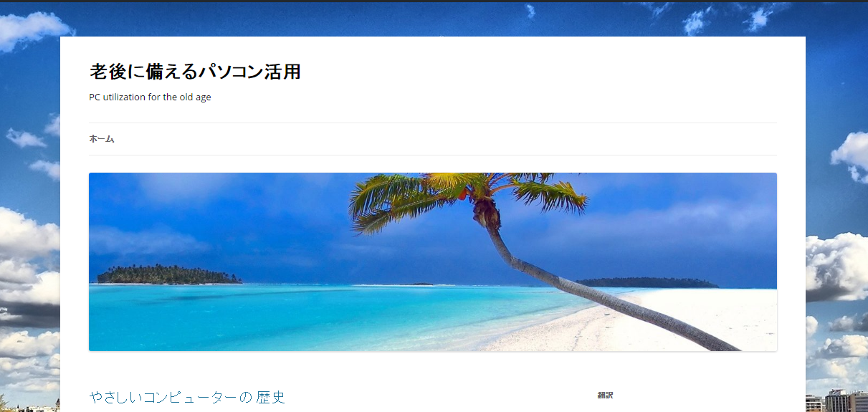Click the white space right of site title
The height and width of the screenshot is (412, 868).
tap(538, 72)
